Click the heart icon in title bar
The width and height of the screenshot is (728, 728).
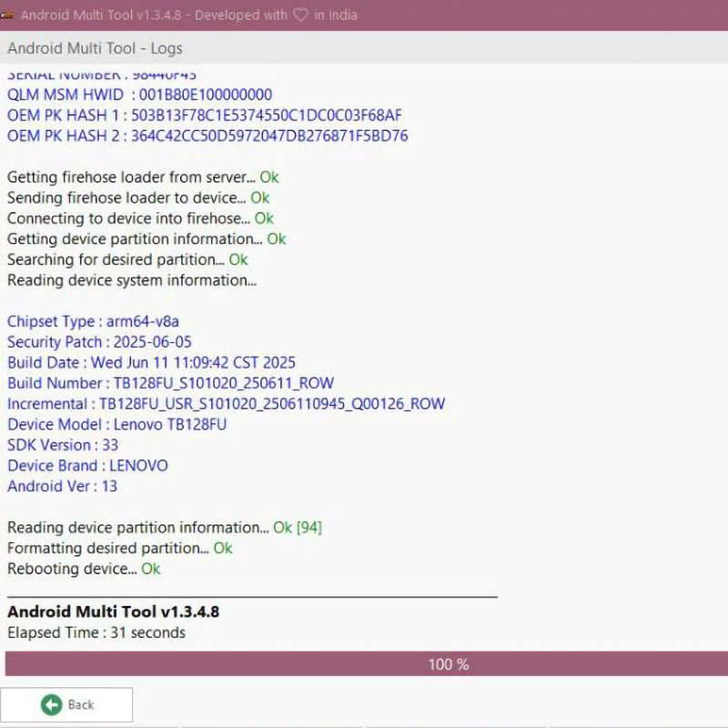click(x=300, y=15)
